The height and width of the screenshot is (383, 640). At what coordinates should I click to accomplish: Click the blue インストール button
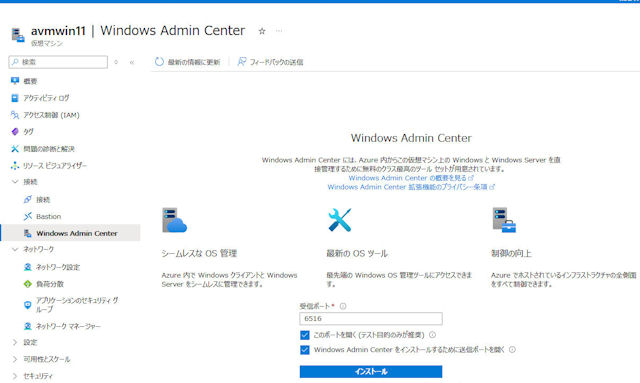point(371,372)
